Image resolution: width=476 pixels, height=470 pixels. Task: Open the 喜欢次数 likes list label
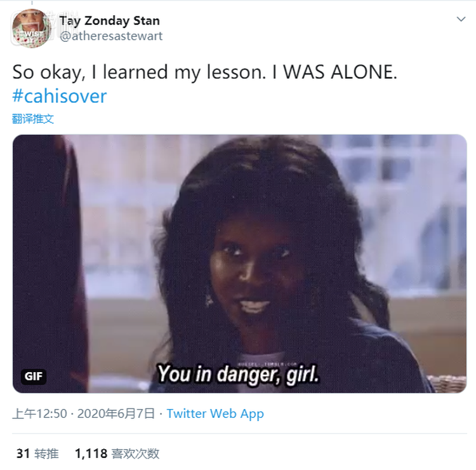tap(135, 453)
